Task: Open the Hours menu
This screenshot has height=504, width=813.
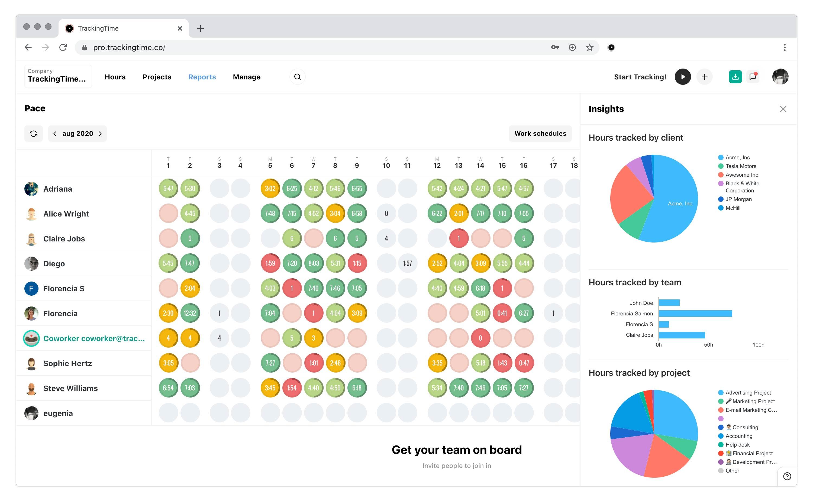Action: pyautogui.click(x=115, y=77)
